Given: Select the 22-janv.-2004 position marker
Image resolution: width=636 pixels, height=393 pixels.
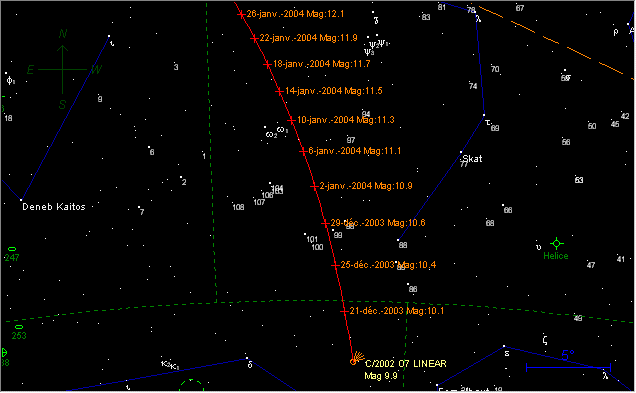Looking at the screenshot, I should 254,39.
